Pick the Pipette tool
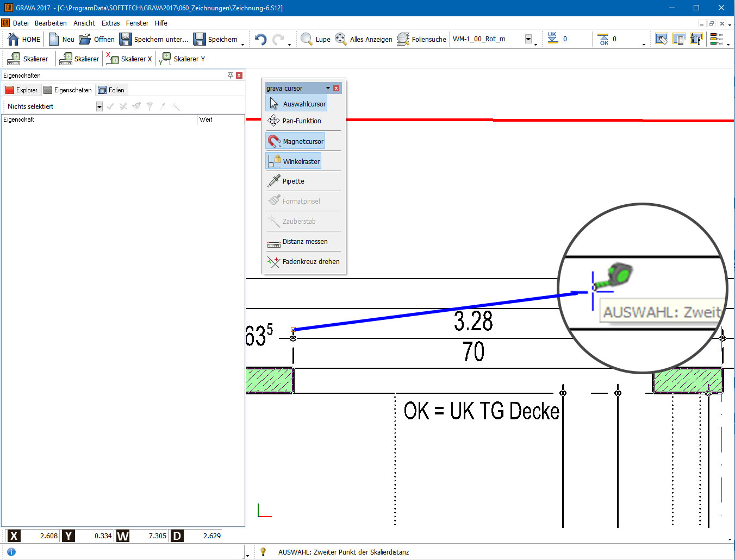This screenshot has width=735, height=560. click(x=286, y=181)
